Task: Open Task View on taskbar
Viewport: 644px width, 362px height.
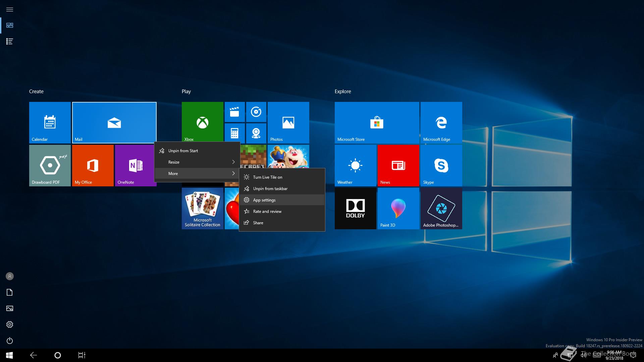Action: pos(82,355)
